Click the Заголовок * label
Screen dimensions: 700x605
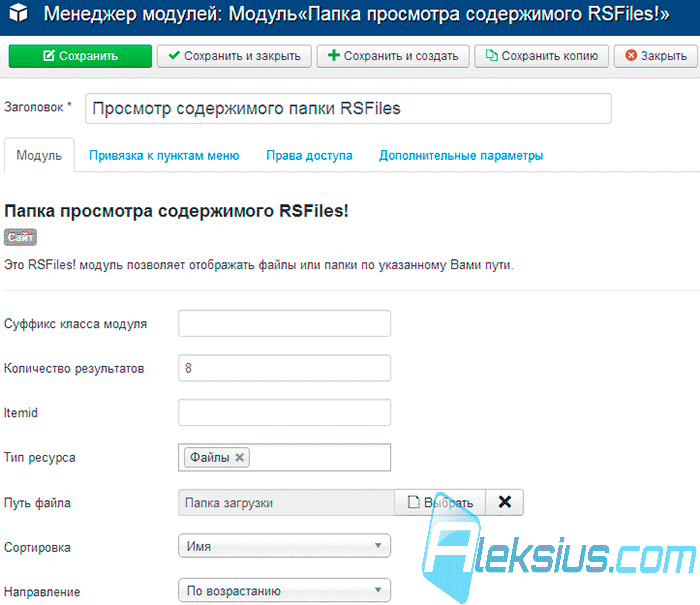38,107
